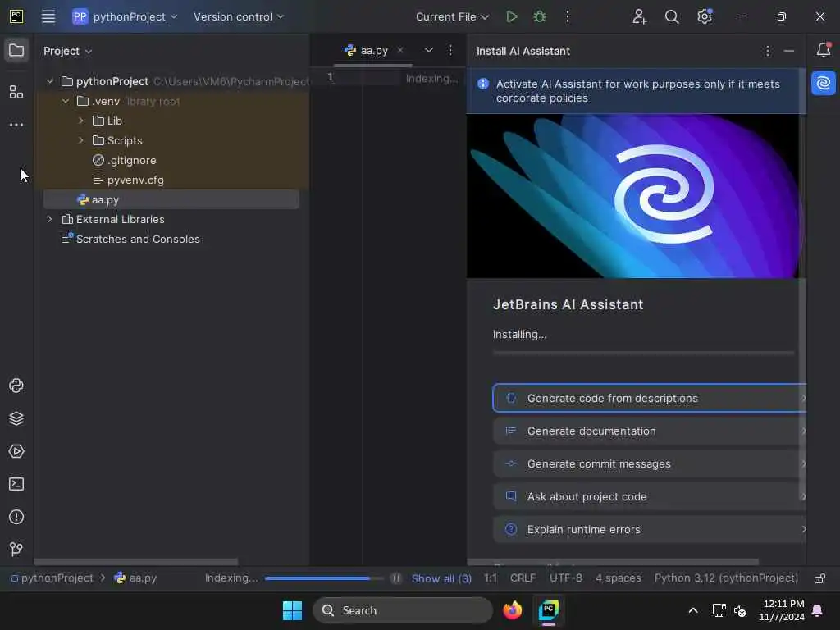
Task: Open editor tab options menu
Action: coord(450,50)
